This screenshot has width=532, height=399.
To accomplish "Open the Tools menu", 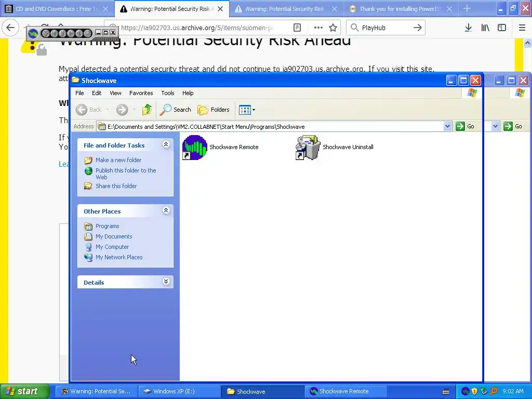I will [168, 93].
